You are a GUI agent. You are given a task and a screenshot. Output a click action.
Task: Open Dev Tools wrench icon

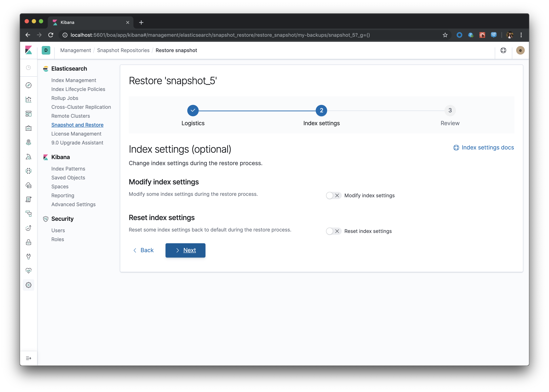(29, 256)
